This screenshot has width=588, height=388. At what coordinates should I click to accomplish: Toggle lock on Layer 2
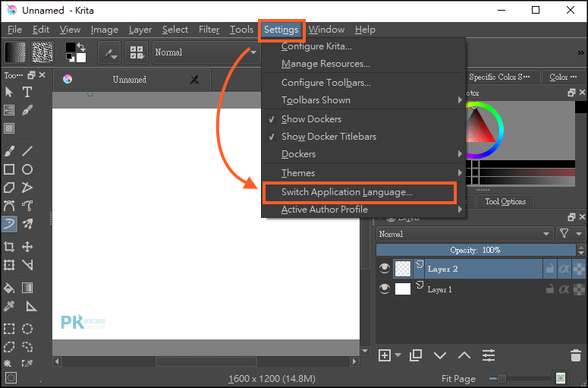click(550, 269)
